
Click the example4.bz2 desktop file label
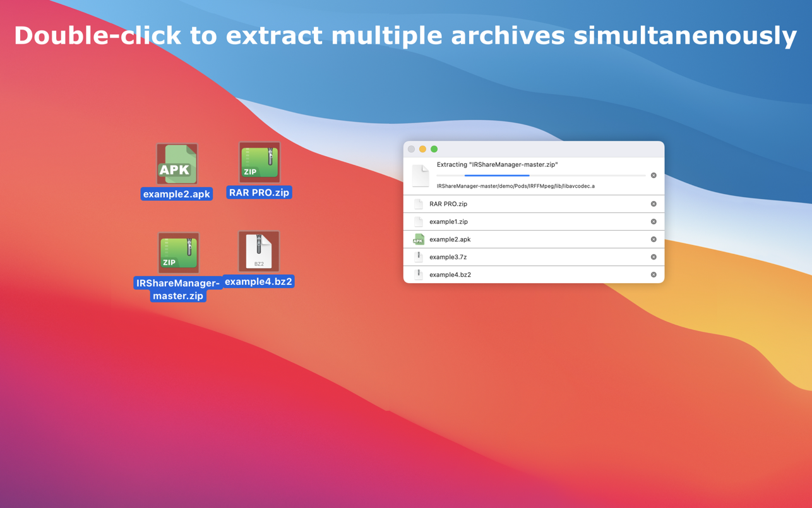258,282
